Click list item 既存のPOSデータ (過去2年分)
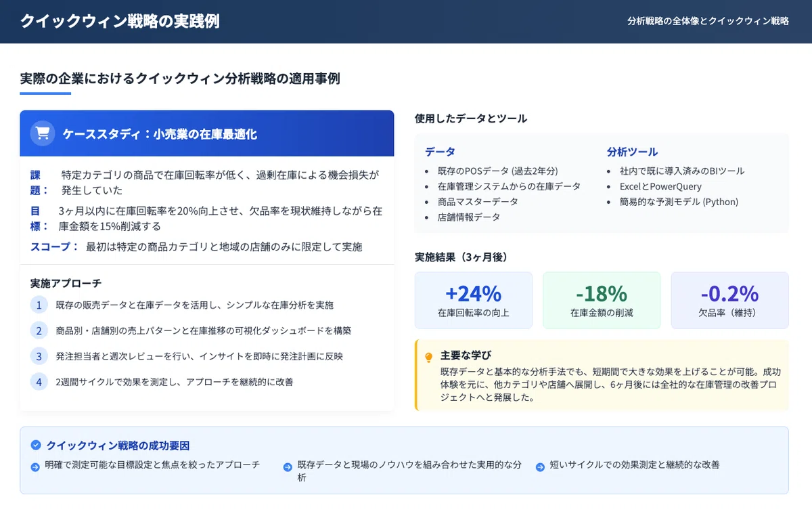Screen dimensions: 812x518 click(x=497, y=171)
